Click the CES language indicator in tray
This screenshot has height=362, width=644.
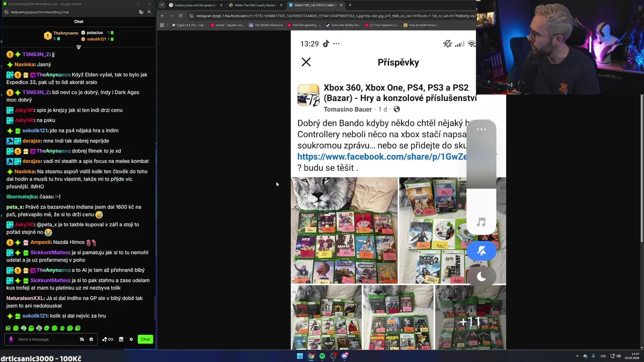click(x=603, y=356)
